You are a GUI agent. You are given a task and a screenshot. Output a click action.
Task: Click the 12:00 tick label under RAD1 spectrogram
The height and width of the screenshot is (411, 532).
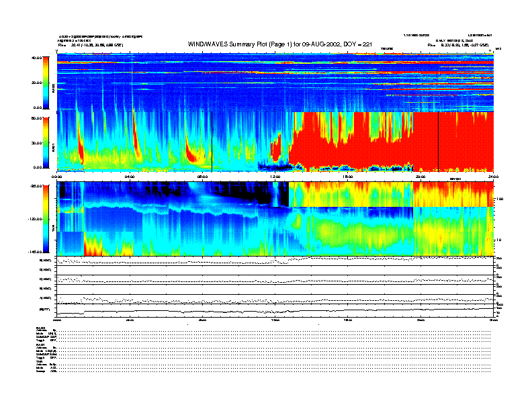(275, 177)
